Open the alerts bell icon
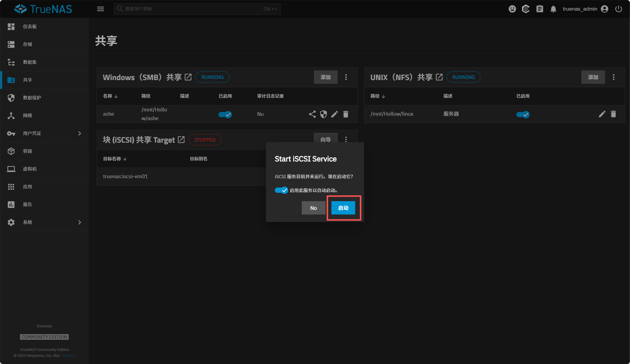 coord(553,9)
